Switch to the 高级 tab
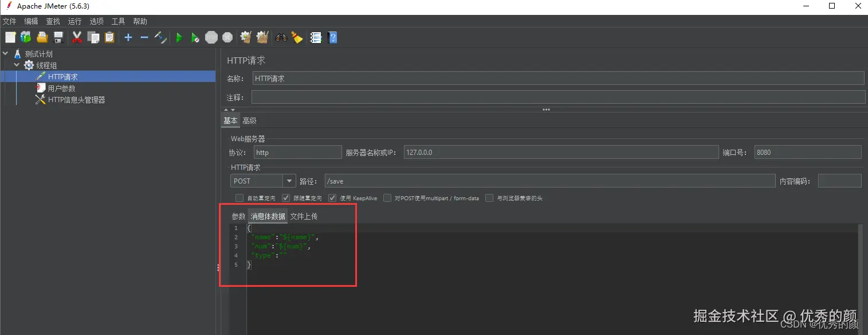This screenshot has height=335, width=868. (x=249, y=120)
